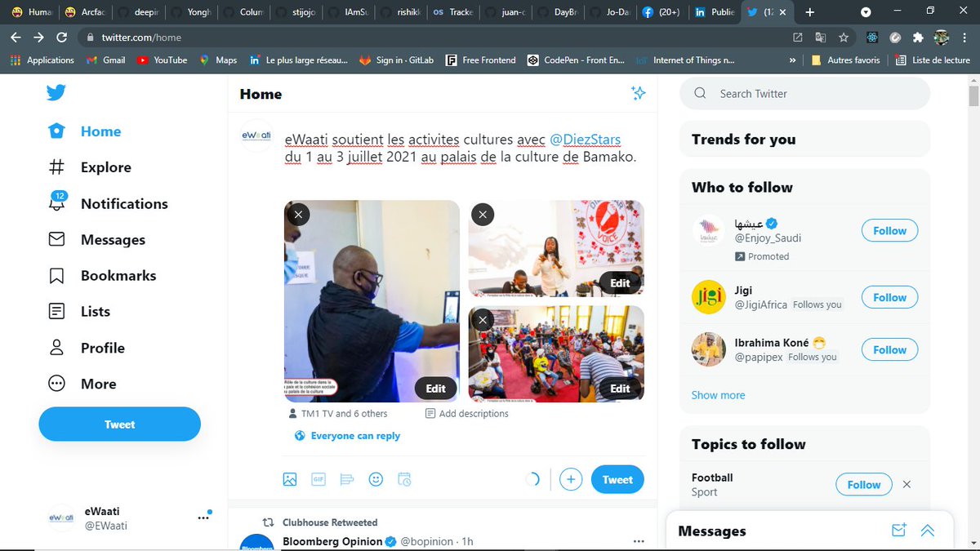Dismiss the Football topic suggestion

point(906,485)
